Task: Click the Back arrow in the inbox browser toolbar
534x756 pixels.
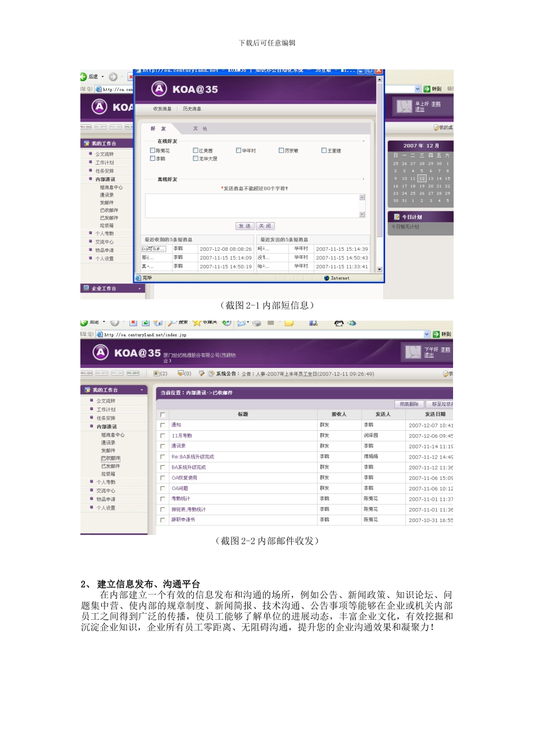Action: [x=84, y=323]
